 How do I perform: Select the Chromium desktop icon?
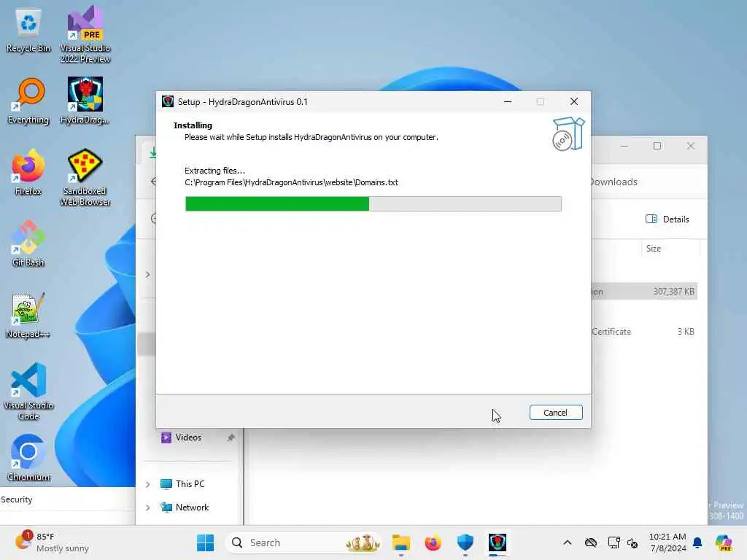tap(28, 458)
